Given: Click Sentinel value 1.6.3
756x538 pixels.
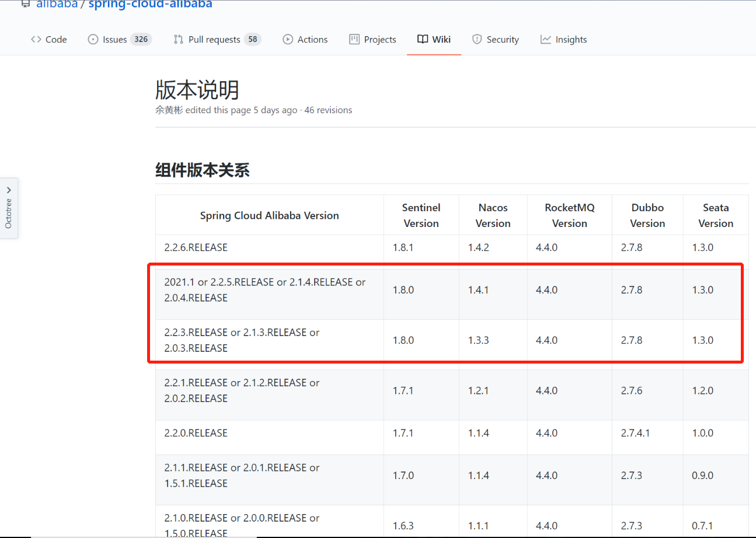Looking at the screenshot, I should coord(403,526).
